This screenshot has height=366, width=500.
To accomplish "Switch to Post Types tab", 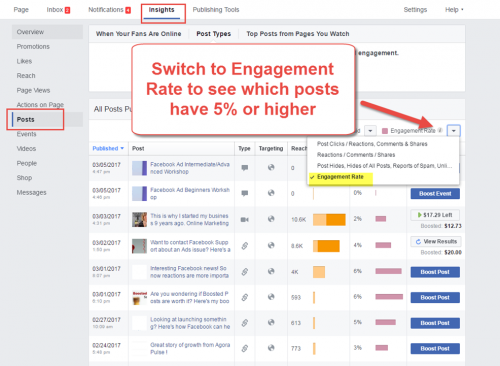I will [x=214, y=34].
